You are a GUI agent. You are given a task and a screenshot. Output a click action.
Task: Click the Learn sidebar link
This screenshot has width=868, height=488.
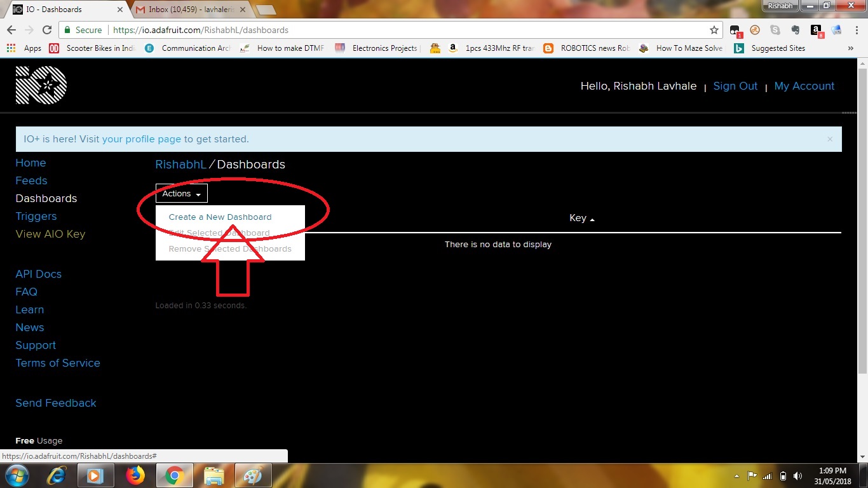click(30, 309)
